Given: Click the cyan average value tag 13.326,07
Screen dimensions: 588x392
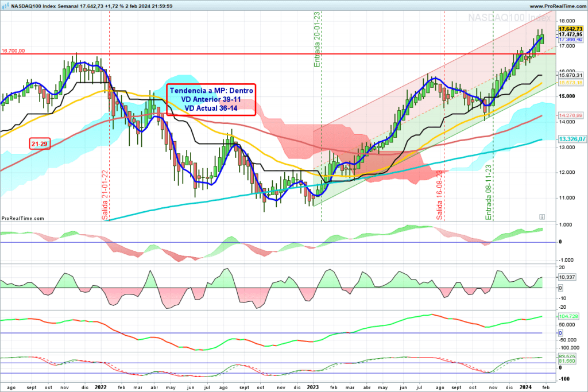Looking at the screenshot, I should 572,139.
